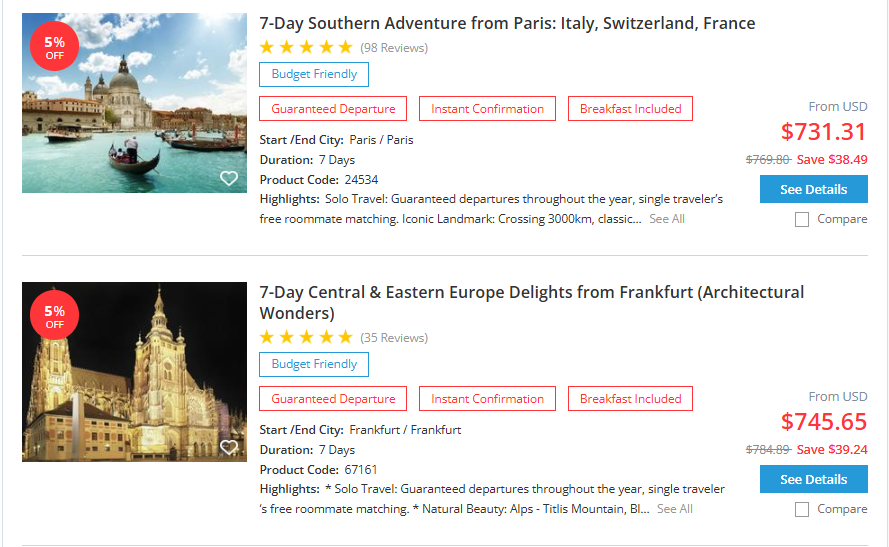
Task: Open the Venice gondola tour thumbnail
Action: pyautogui.click(x=134, y=103)
